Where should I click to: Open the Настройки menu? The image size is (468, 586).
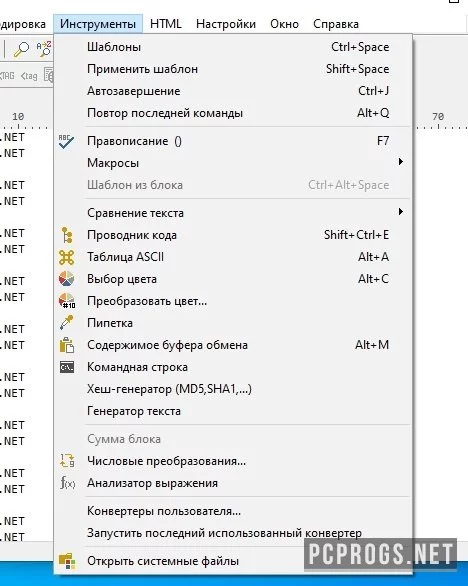point(226,24)
